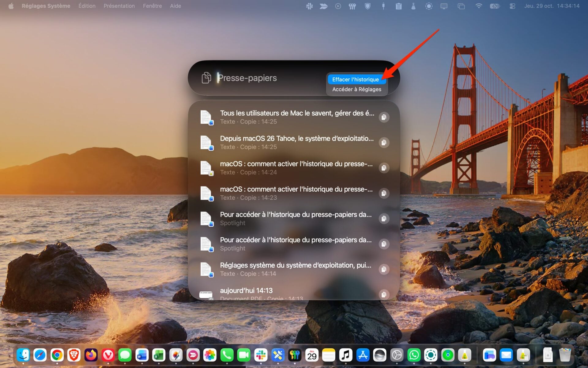Open the clipboard manager menu bar icon
This screenshot has height=368, width=588.
[x=398, y=6]
